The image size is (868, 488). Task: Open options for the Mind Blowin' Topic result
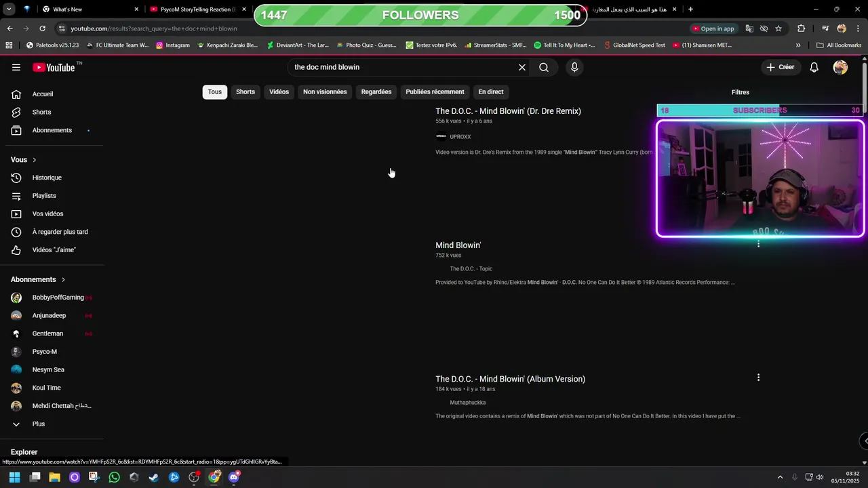pyautogui.click(x=758, y=244)
